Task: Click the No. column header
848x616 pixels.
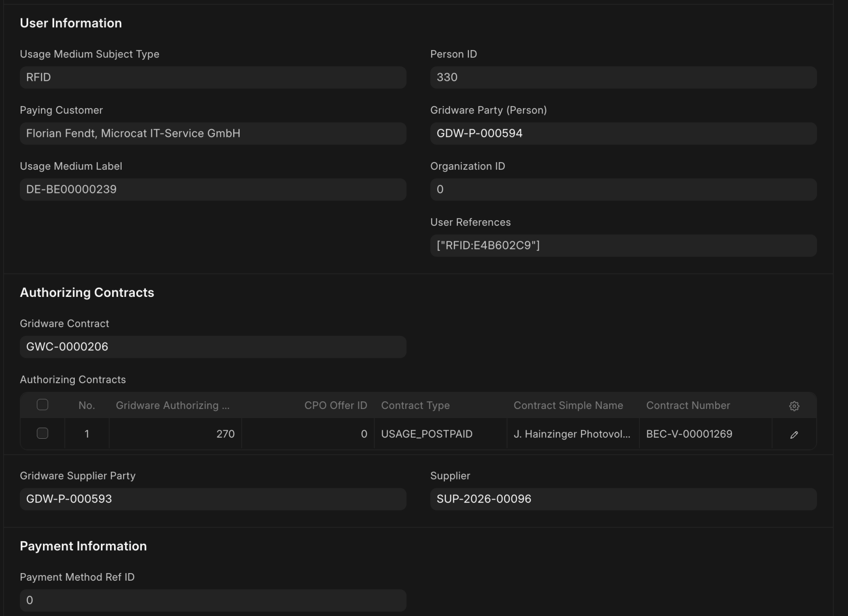Action: [87, 405]
